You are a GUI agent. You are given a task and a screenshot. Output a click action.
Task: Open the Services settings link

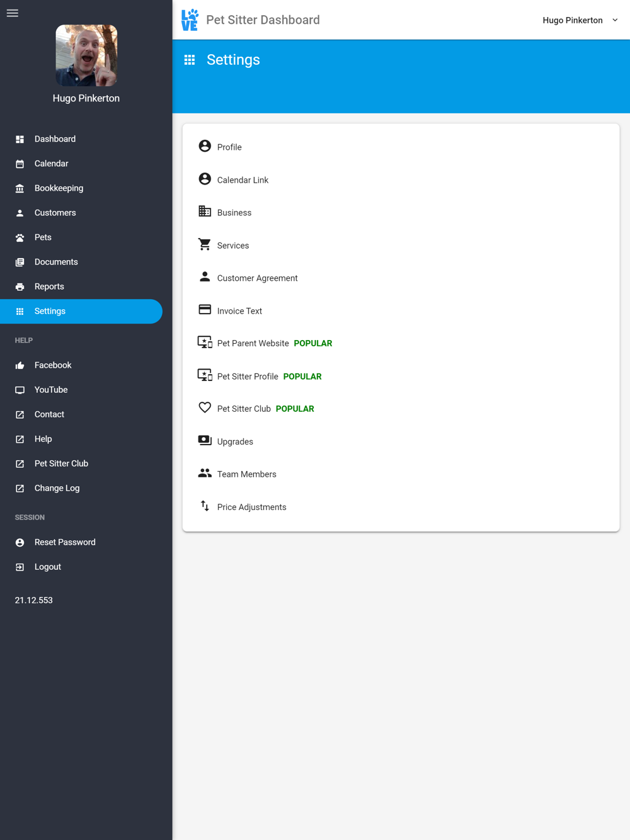[x=233, y=246]
